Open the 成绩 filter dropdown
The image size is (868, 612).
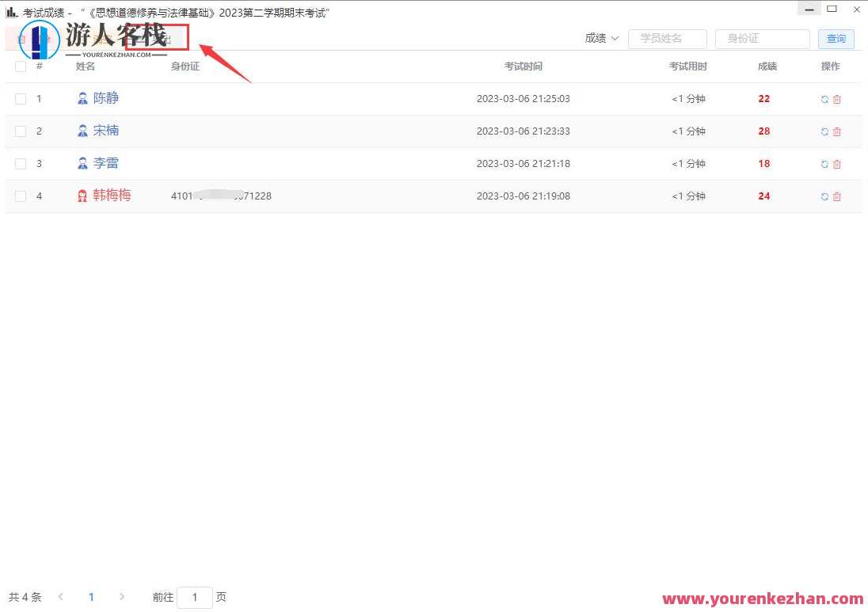point(601,38)
